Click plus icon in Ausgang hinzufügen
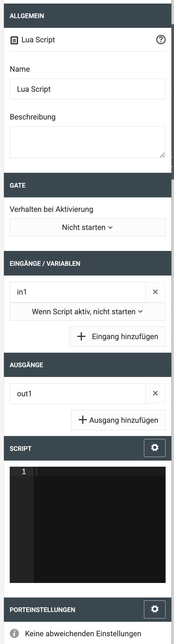Screen dimensions: 174x644 point(82,420)
